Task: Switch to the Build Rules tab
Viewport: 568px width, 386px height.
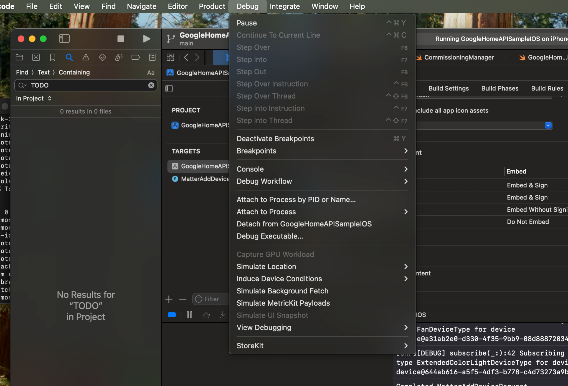Action: pyautogui.click(x=547, y=88)
